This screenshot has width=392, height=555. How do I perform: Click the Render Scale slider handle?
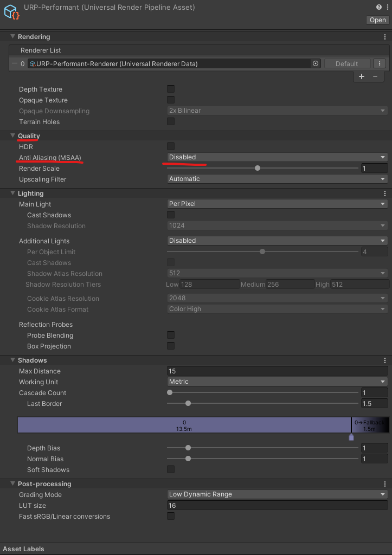pyautogui.click(x=257, y=168)
